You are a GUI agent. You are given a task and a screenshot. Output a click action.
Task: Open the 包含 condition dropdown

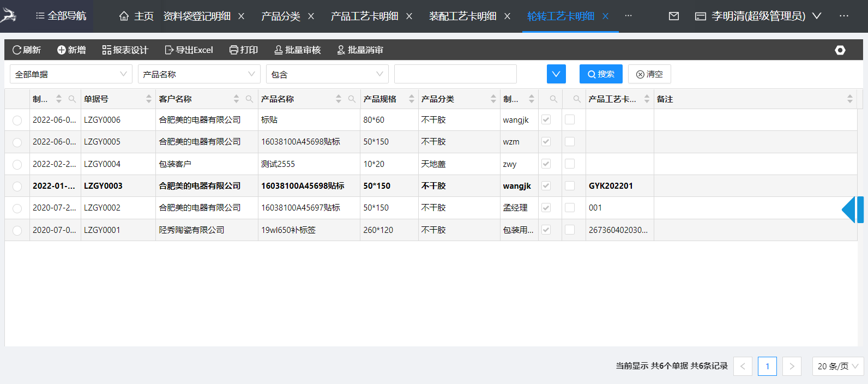[327, 74]
